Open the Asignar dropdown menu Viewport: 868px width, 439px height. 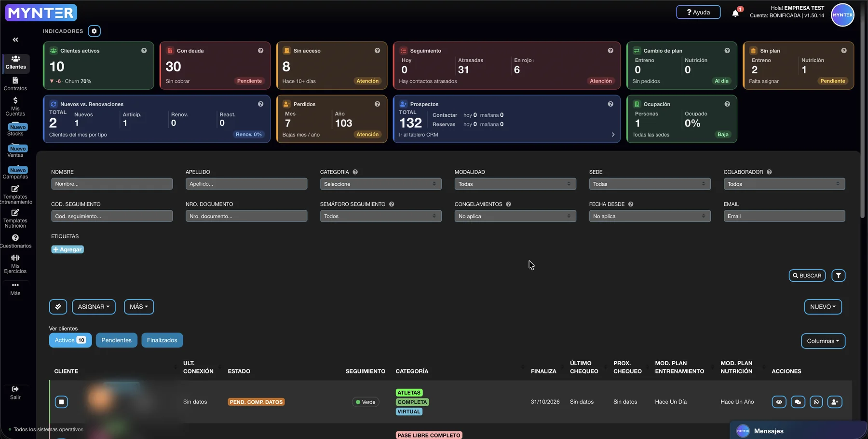click(x=94, y=307)
